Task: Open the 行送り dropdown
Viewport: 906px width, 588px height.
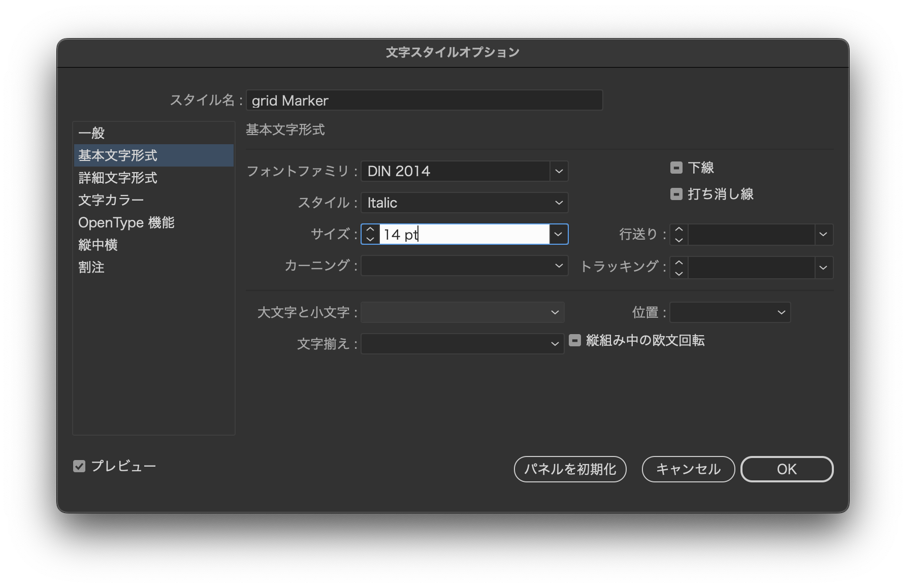Action: pos(824,234)
